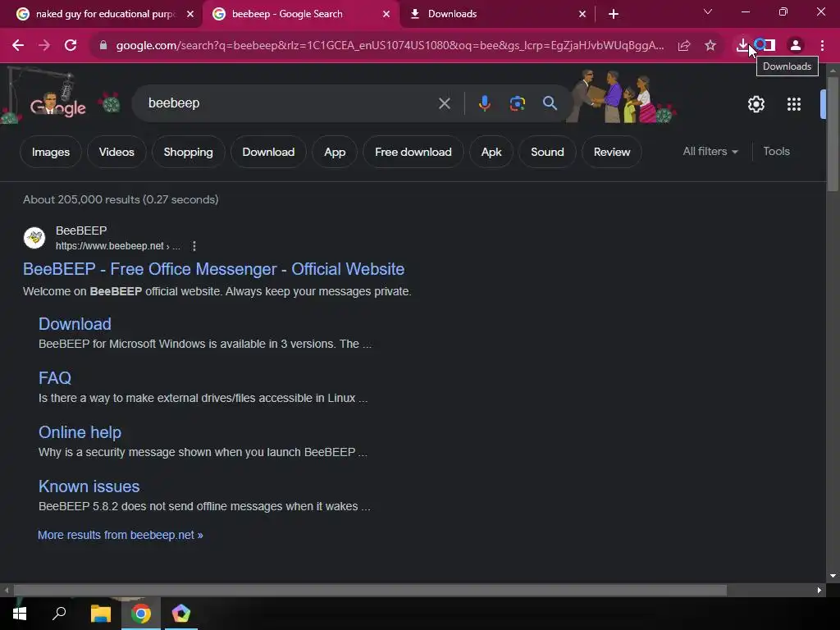Select the App filter chip

[335, 152]
